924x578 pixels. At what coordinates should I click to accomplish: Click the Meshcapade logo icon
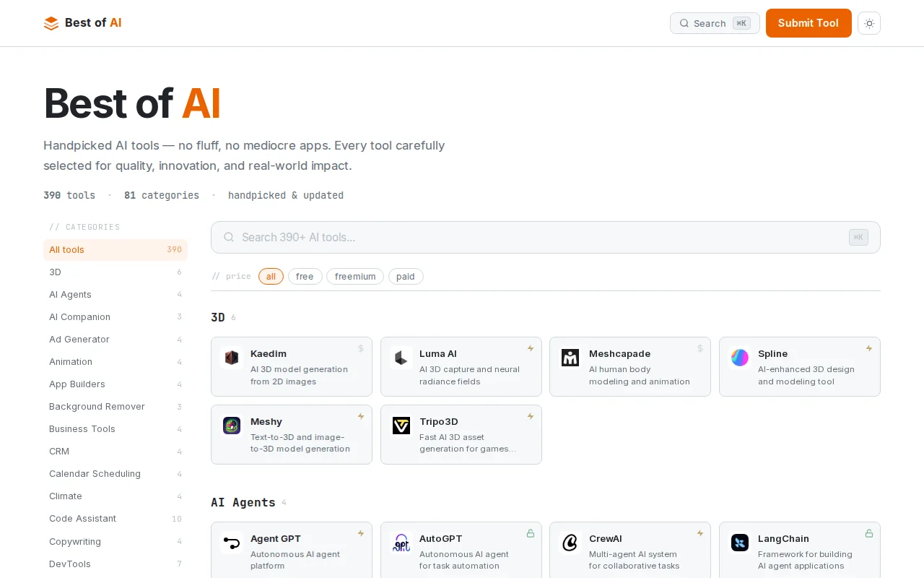(570, 358)
